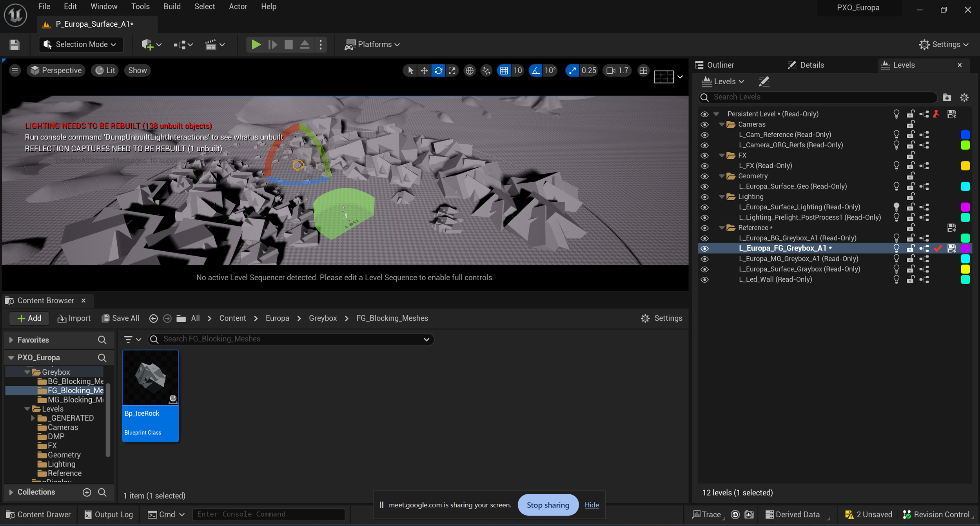Click the scale transform tool icon
980x526 pixels.
[x=452, y=71]
